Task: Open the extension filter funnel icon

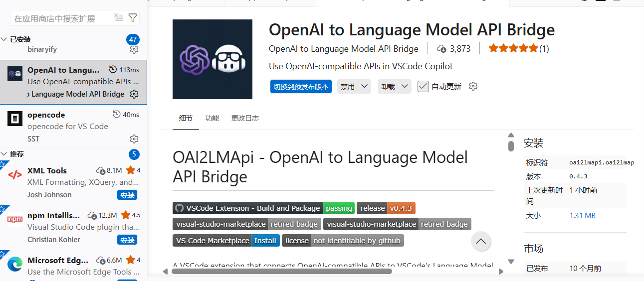Action: click(x=133, y=18)
